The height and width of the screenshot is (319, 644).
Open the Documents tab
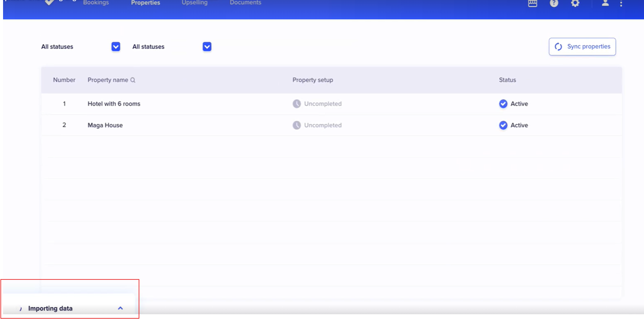coord(245,3)
